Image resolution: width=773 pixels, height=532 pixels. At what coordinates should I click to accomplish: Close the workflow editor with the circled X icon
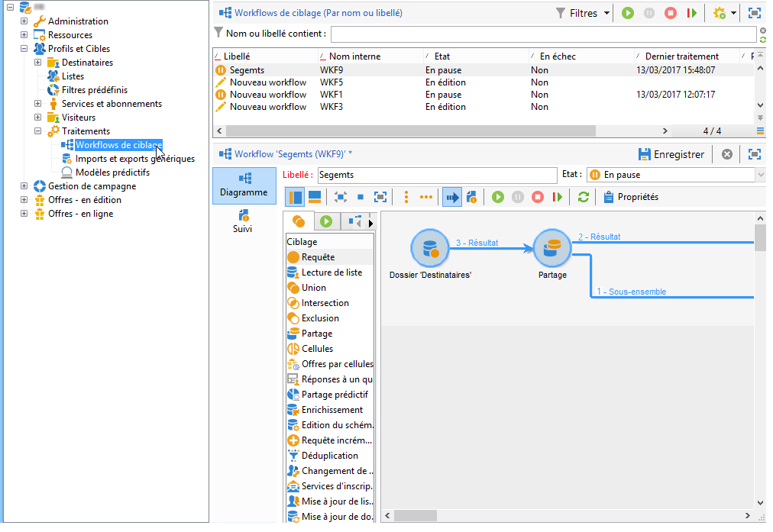726,155
